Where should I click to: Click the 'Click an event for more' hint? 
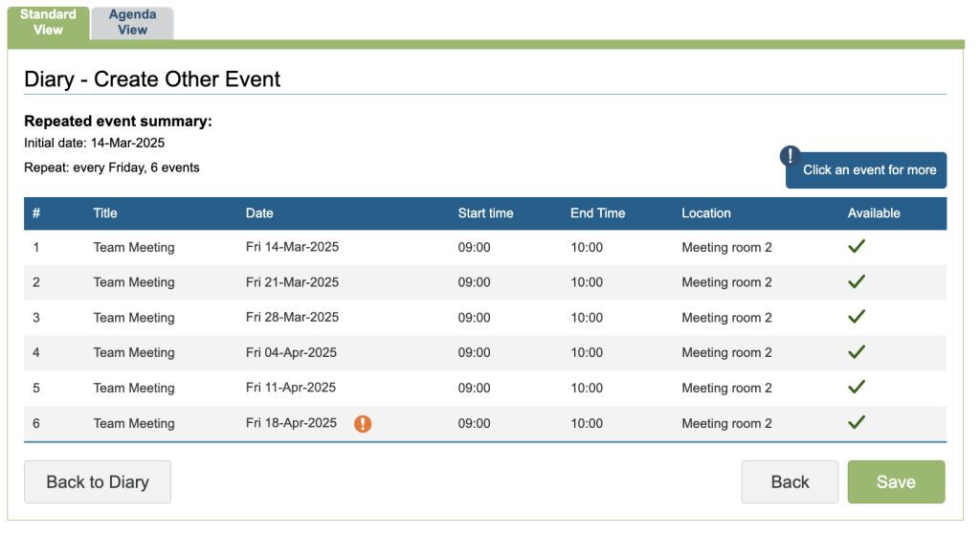(x=869, y=170)
